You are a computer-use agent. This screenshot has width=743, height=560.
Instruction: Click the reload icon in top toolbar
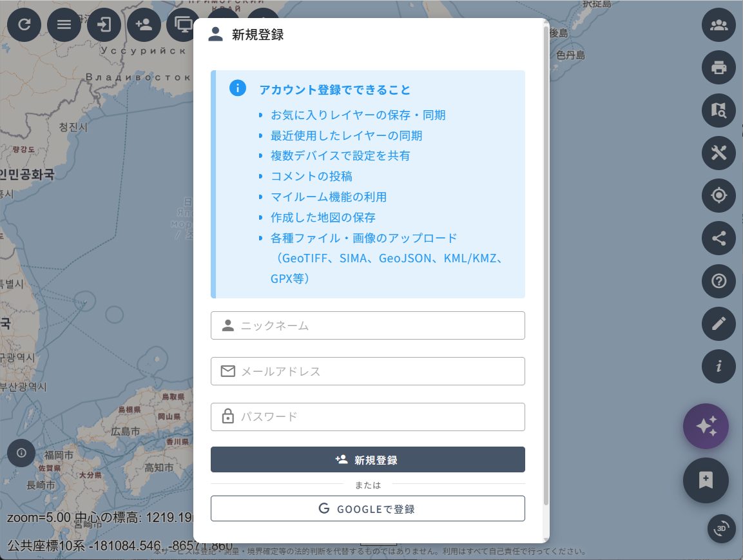point(24,25)
